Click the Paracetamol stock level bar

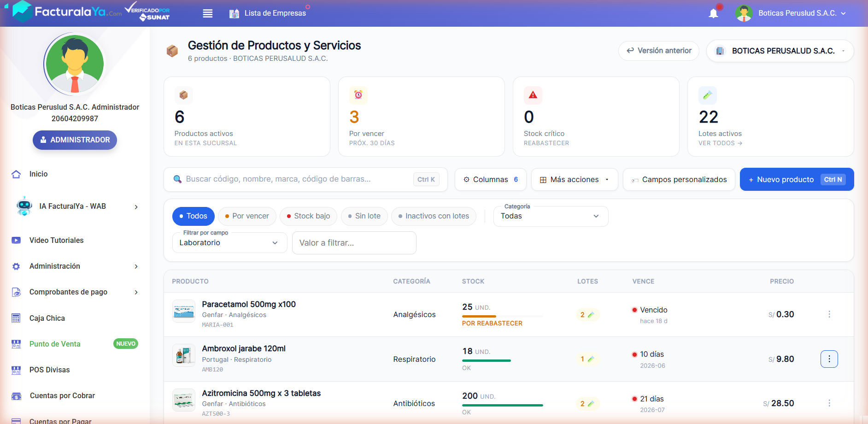click(x=502, y=316)
